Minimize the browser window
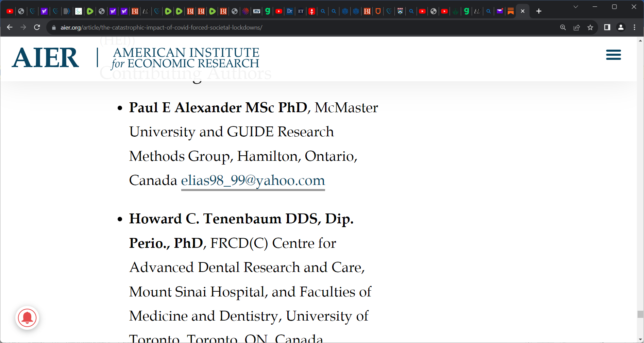 tap(595, 7)
